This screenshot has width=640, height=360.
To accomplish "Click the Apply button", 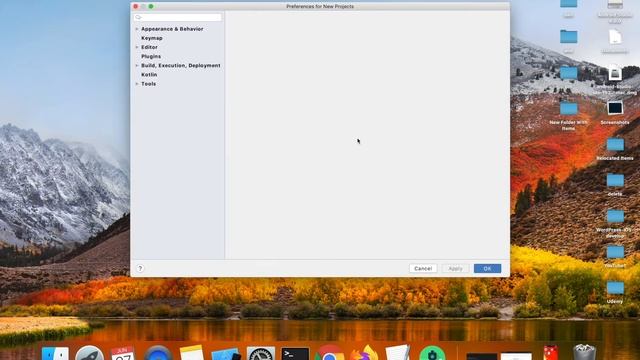I will click(455, 268).
